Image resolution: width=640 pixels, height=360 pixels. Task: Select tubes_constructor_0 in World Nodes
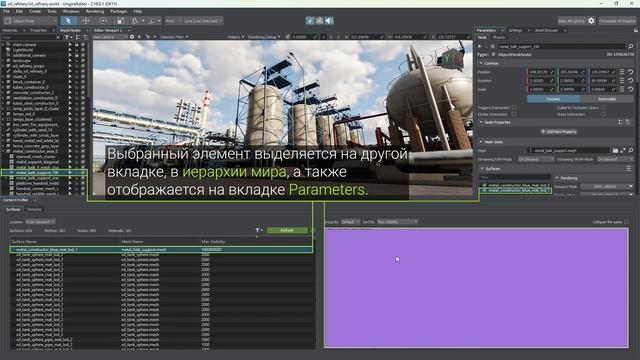tap(31, 87)
